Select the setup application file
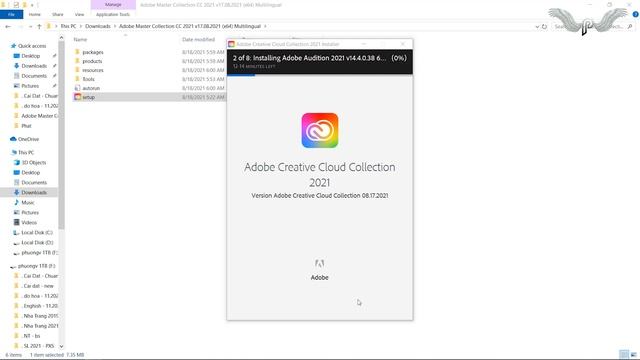The height and width of the screenshot is (360, 640). (x=88, y=97)
